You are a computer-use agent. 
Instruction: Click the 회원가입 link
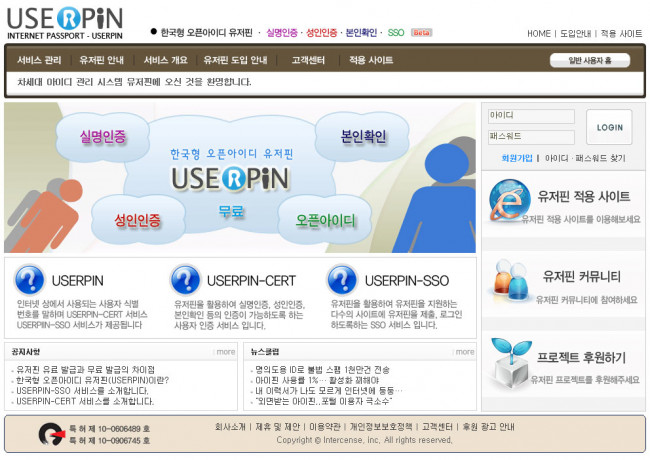(x=517, y=158)
